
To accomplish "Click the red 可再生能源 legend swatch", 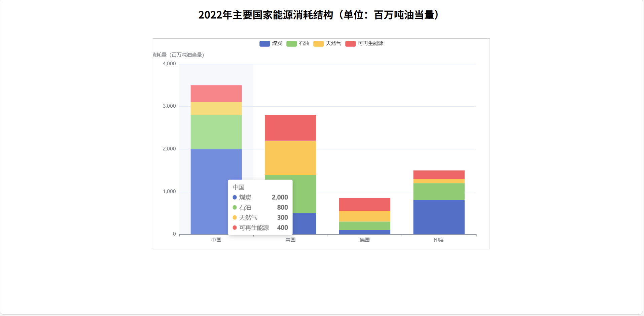I will [350, 43].
